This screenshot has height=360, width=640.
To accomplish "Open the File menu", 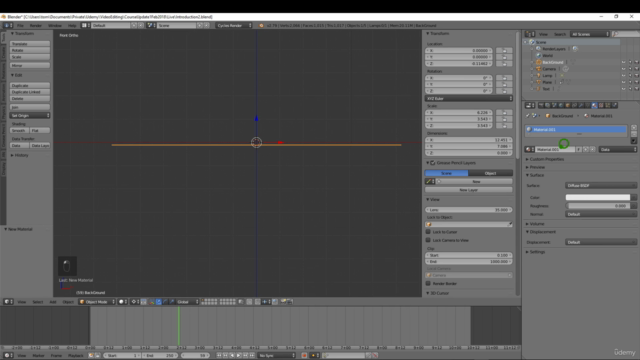I will tap(20, 25).
